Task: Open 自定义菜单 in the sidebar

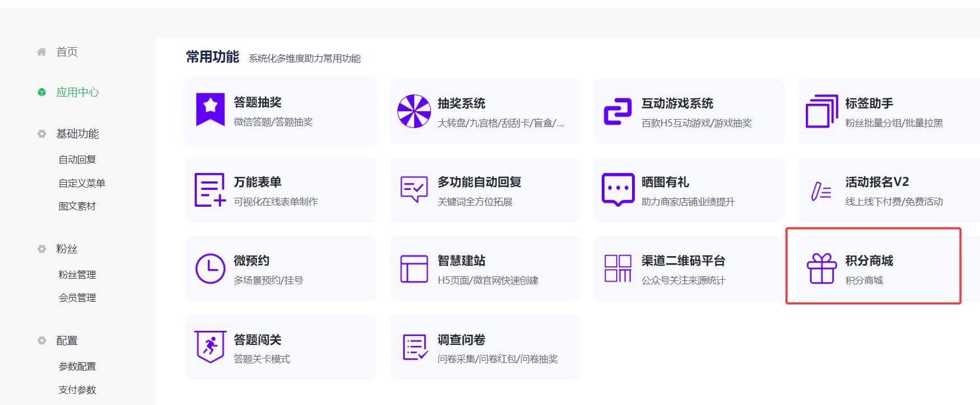Action: [x=82, y=183]
